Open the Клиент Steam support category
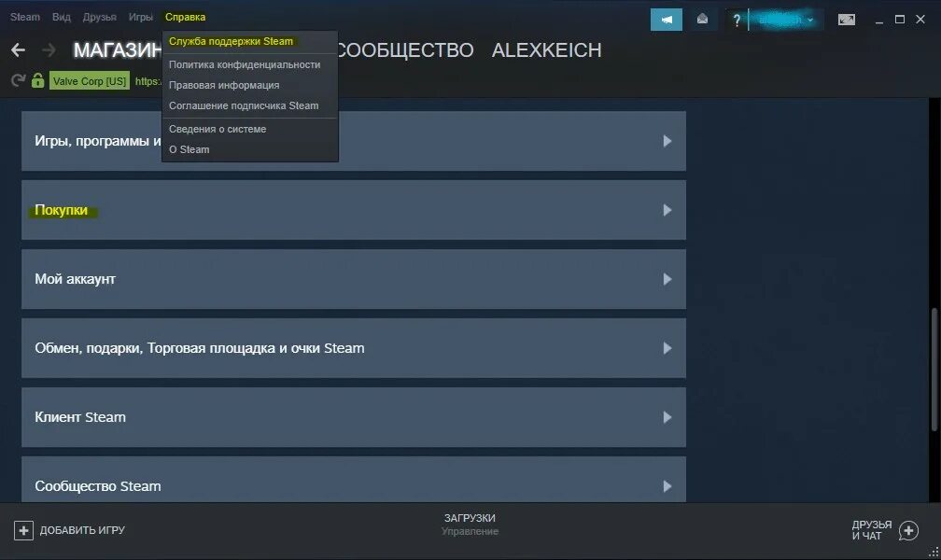This screenshot has height=560, width=941. pyautogui.click(x=354, y=417)
